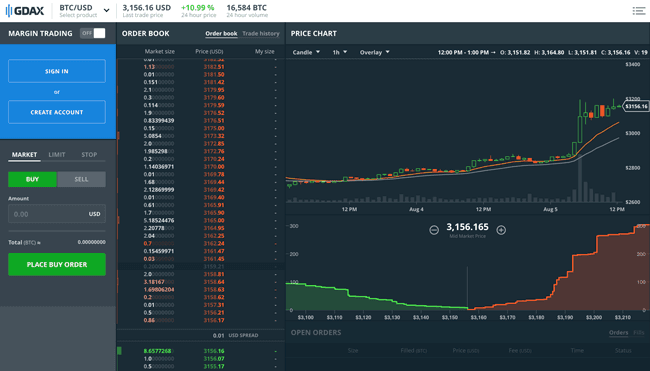This screenshot has height=371, width=650.
Task: Click the 3,156.165 mid market price
Action: pos(467,227)
